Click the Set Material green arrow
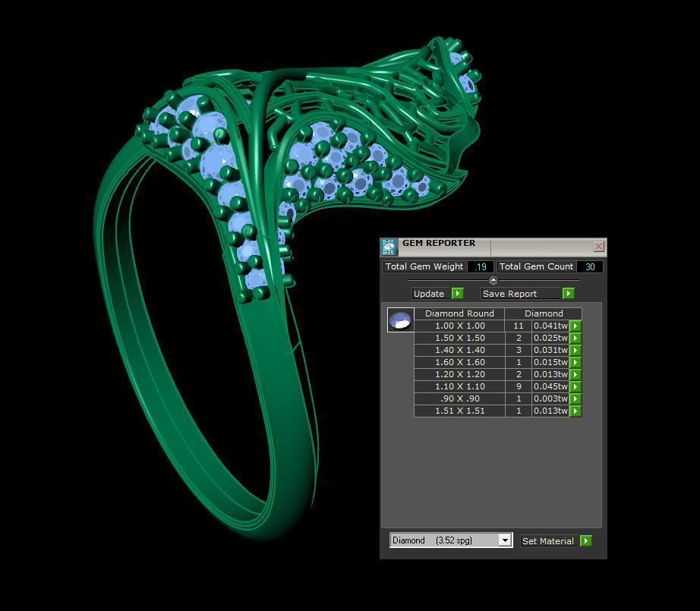This screenshot has width=700, height=611. point(585,540)
